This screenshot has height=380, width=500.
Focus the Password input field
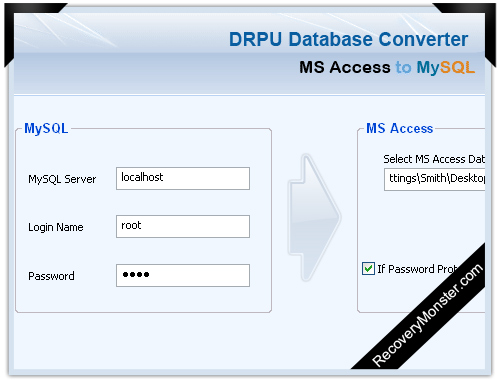coord(183,275)
